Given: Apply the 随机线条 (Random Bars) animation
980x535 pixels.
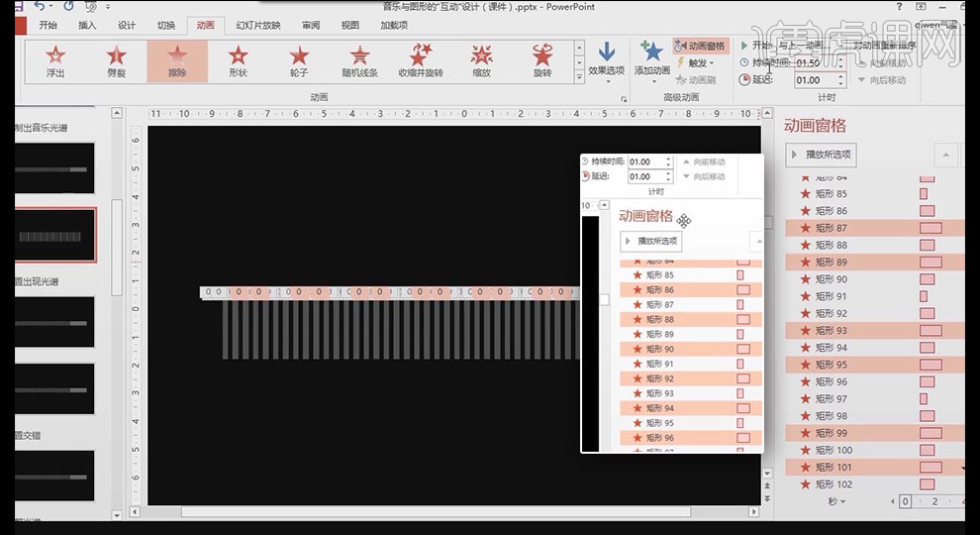Looking at the screenshot, I should (359, 61).
